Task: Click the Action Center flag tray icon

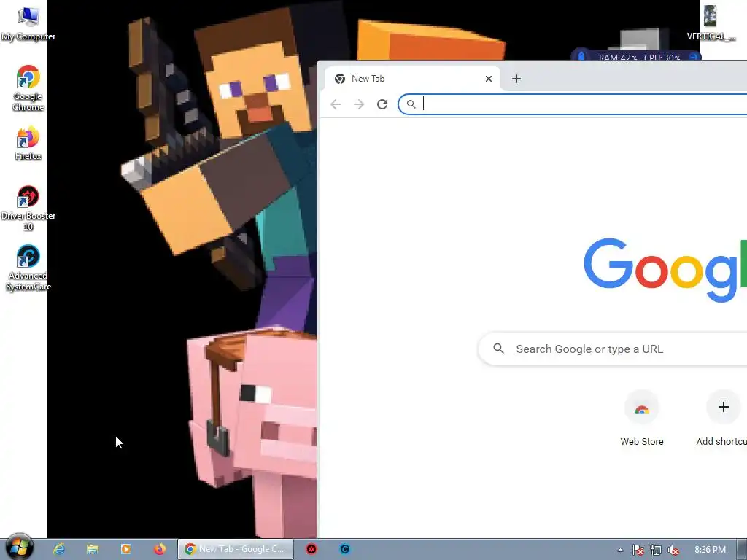Action: point(638,550)
